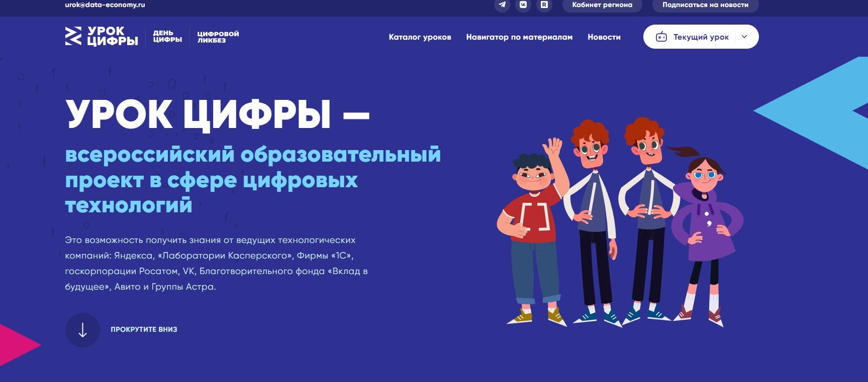The image size is (868, 382).
Task: Click the pink triangle decoration at left edge
Action: [x=15, y=345]
